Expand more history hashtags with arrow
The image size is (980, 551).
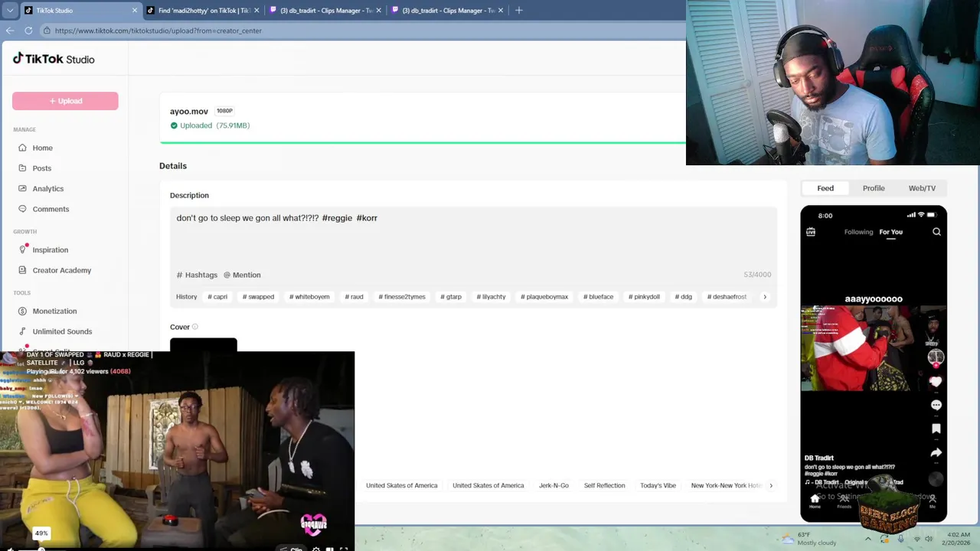tap(765, 297)
